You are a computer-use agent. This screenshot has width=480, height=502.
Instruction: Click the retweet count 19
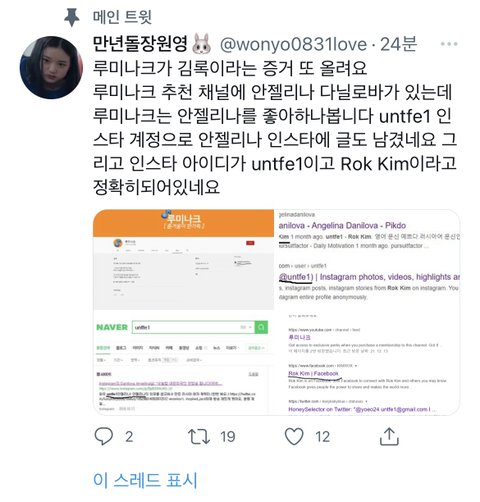click(x=228, y=437)
